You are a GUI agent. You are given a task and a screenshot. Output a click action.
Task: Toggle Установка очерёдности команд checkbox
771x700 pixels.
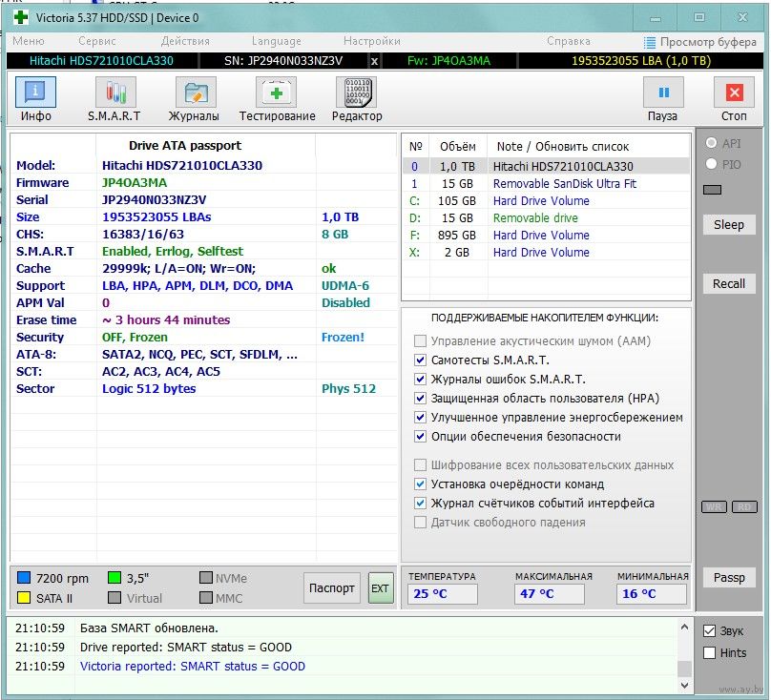click(x=420, y=484)
